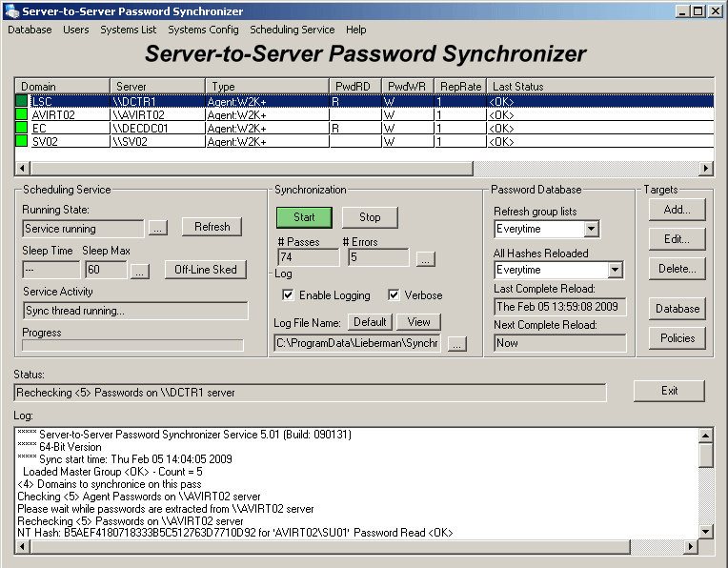Open the Systems Config menu
This screenshot has width=728, height=568.
[203, 30]
